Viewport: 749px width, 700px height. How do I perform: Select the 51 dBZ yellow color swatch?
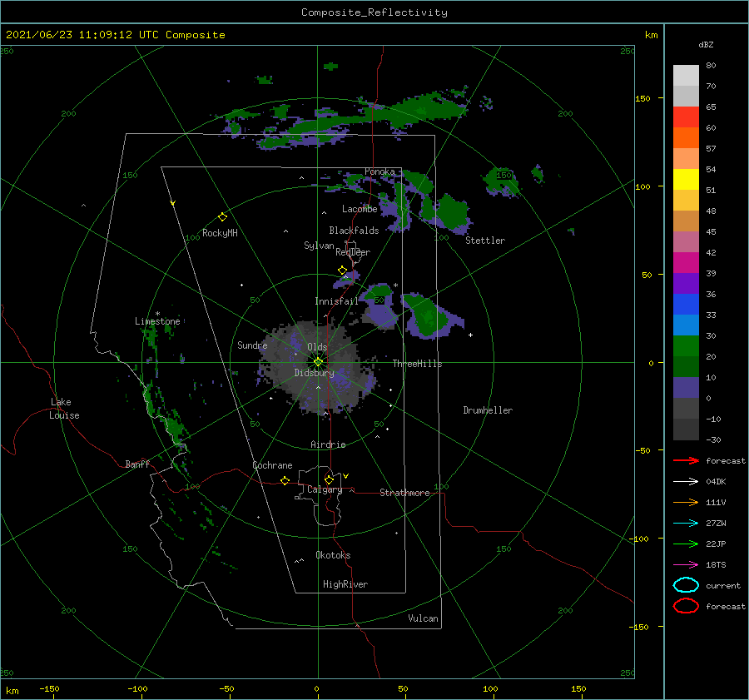point(686,179)
